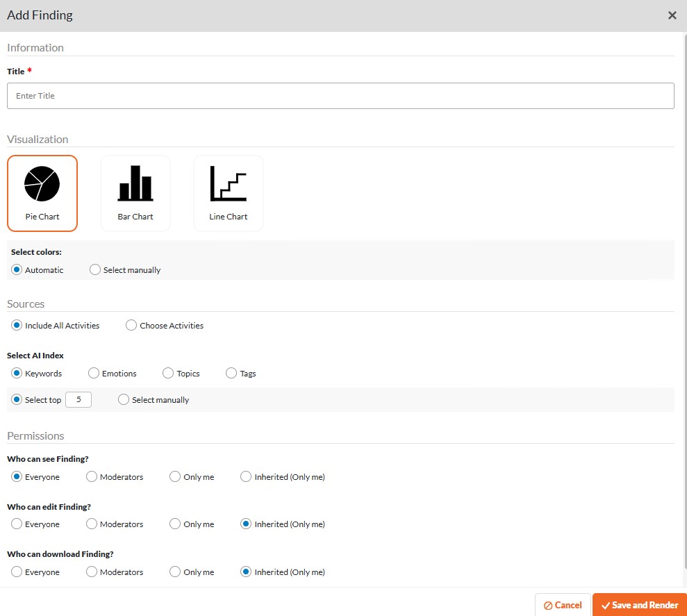Screen dimensions: 687x616
Task: Select the Line Chart visualization
Action: 229,193
